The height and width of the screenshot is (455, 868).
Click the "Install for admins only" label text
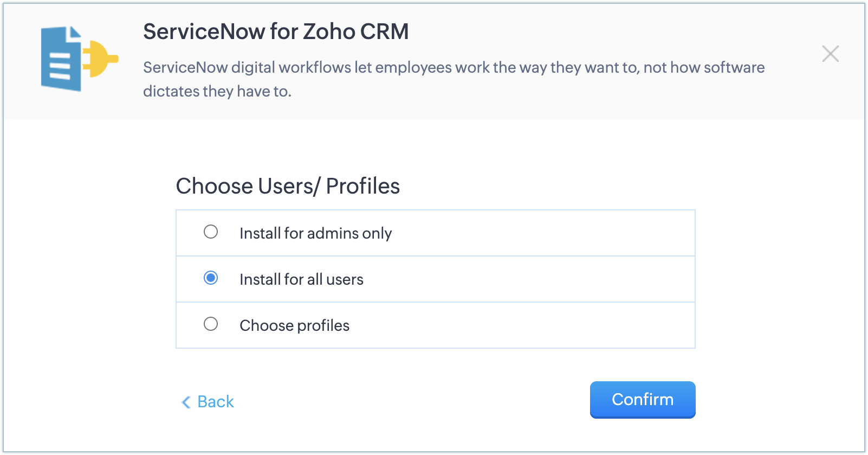[x=315, y=233]
